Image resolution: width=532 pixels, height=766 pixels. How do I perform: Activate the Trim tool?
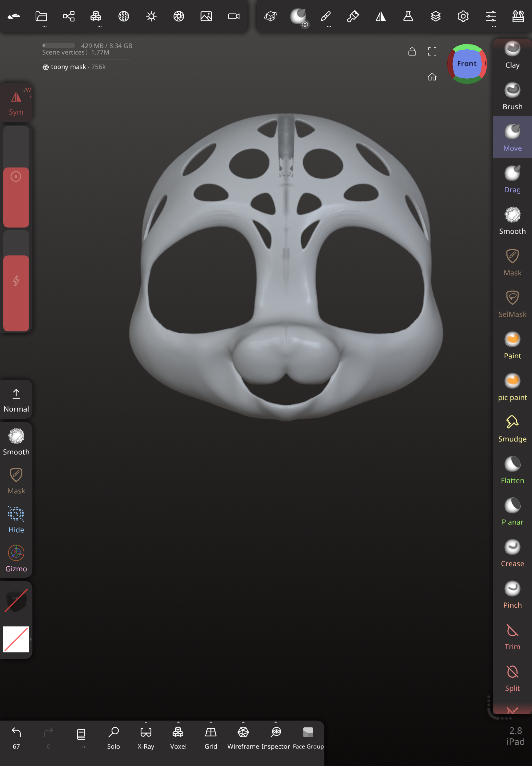(x=512, y=636)
